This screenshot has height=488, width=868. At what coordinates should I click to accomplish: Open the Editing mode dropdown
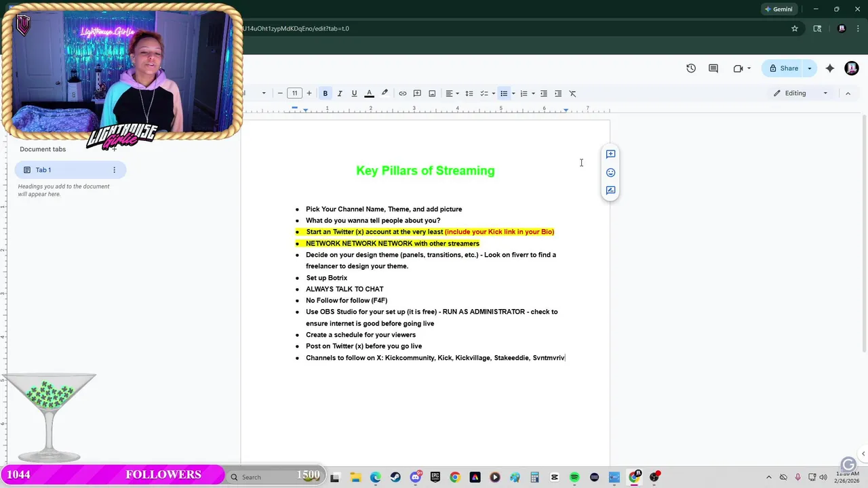coord(801,94)
